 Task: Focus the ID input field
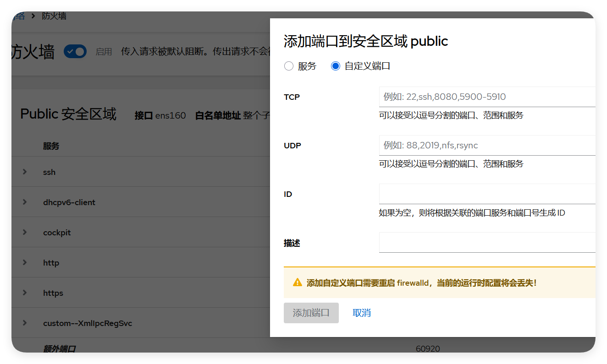[458, 194]
